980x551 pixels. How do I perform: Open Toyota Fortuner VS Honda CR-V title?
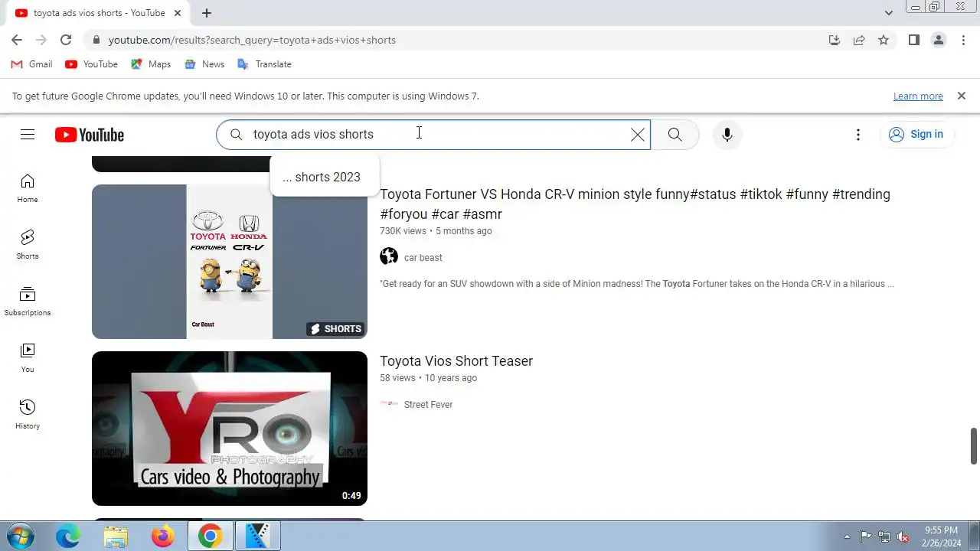click(635, 204)
